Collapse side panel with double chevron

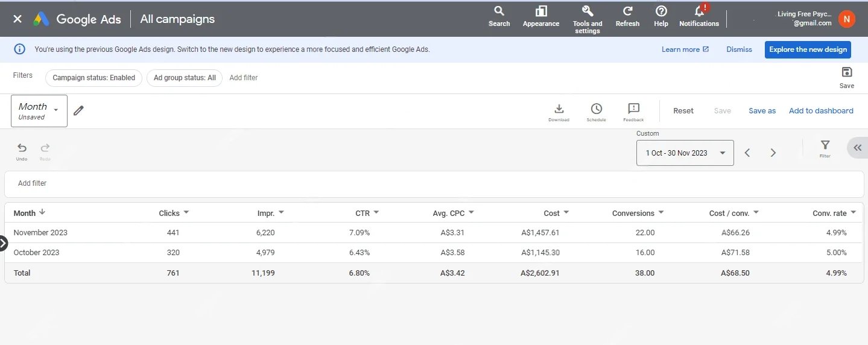pos(858,148)
